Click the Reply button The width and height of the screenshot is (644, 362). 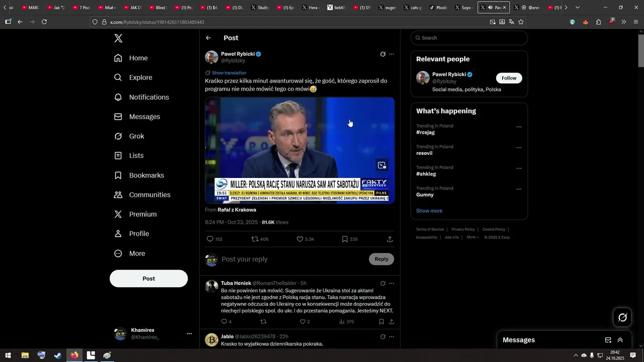click(x=381, y=259)
